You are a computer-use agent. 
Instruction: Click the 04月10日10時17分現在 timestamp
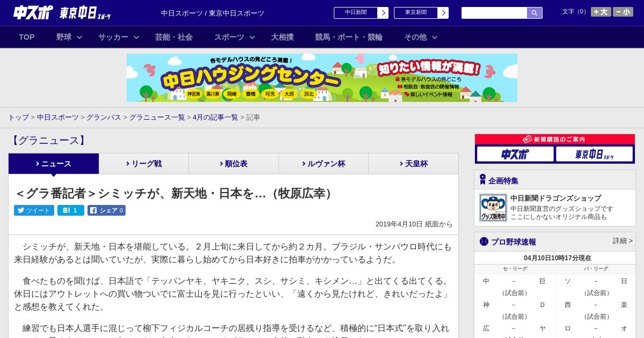(558, 258)
